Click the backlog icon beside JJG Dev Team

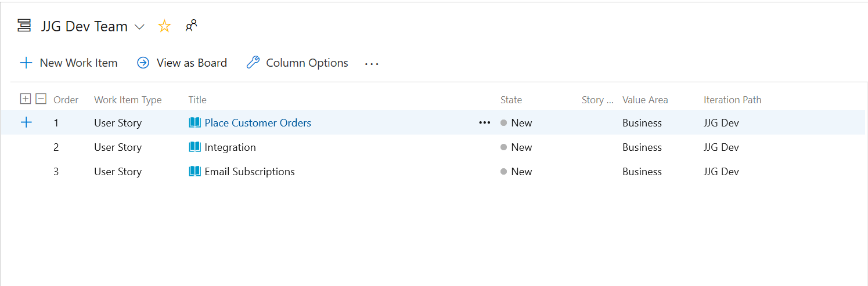coord(24,26)
